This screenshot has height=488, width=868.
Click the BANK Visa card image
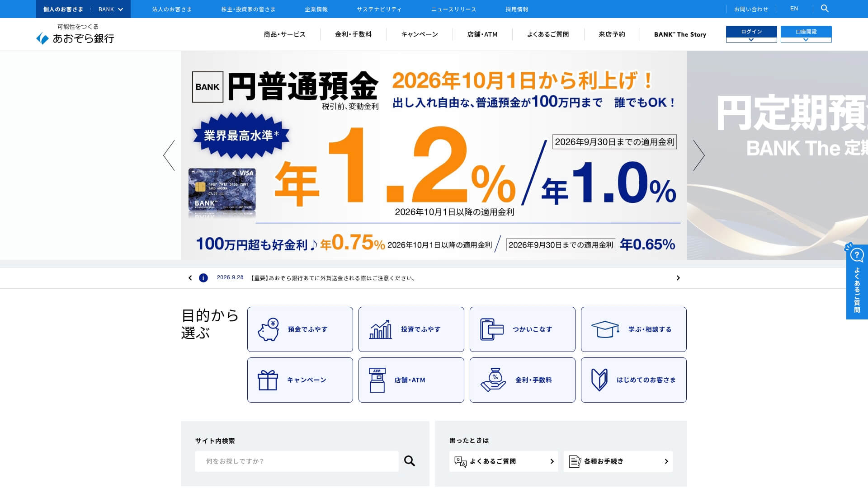point(222,190)
